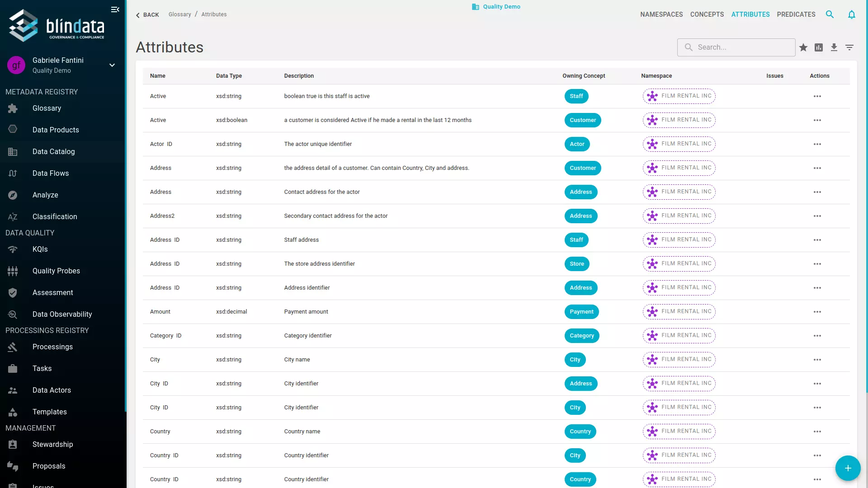Select the Amount attribute name
This screenshot has height=488, width=868.
pos(160,312)
